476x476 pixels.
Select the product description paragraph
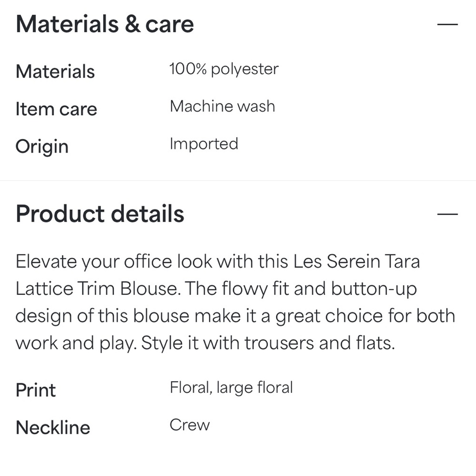pos(235,302)
